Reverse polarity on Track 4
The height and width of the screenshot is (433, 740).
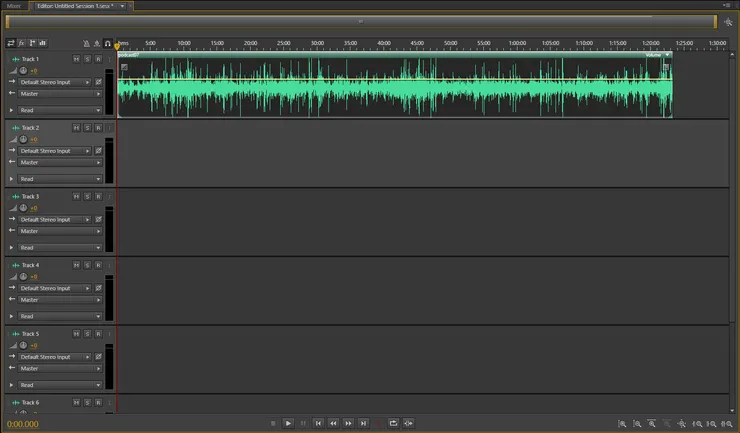[98, 288]
